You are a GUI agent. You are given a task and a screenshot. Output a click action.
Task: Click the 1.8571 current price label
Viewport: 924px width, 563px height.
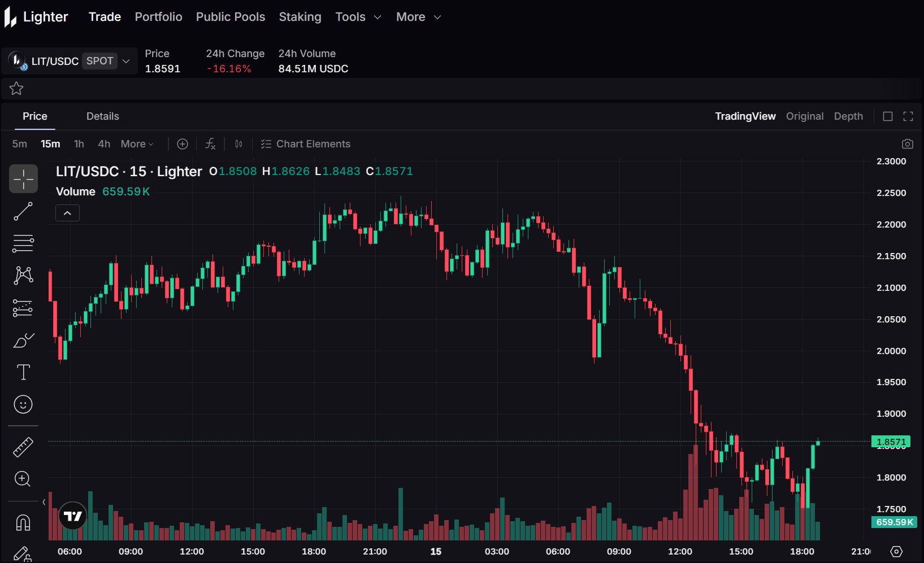[891, 442]
